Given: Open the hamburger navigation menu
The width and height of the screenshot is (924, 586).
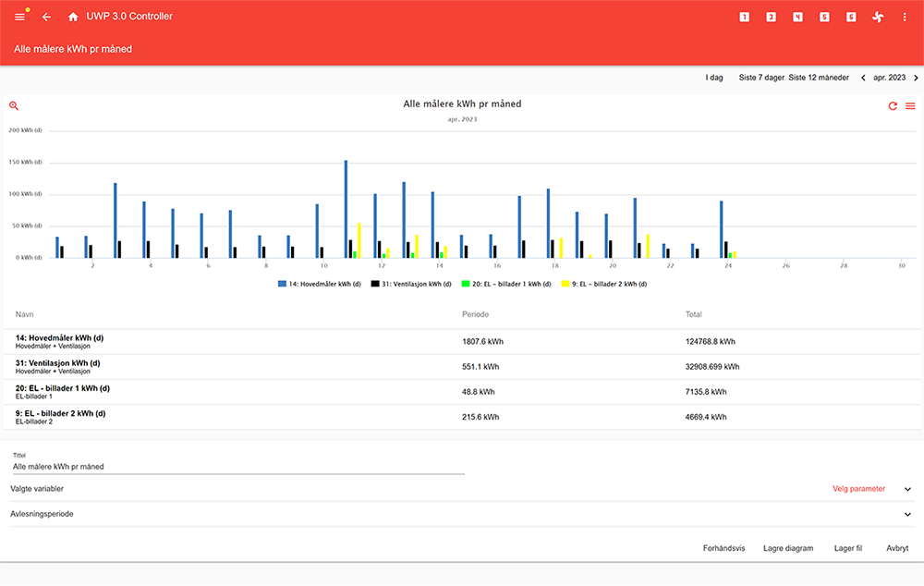Looking at the screenshot, I should click(x=20, y=17).
